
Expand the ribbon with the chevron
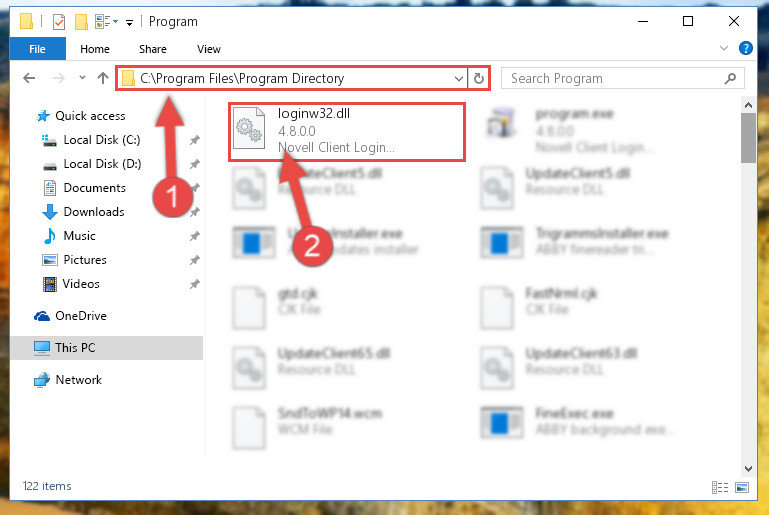723,48
